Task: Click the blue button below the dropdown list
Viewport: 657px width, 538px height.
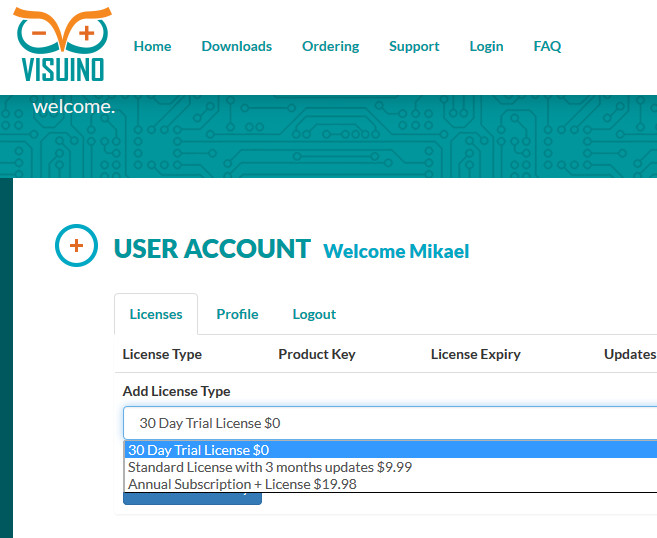Action: pos(192,499)
